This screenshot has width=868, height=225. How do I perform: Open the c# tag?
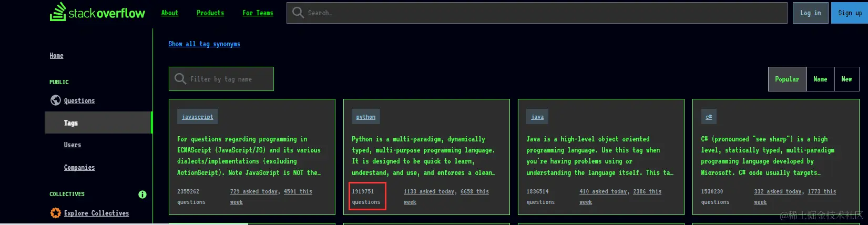[x=709, y=117]
